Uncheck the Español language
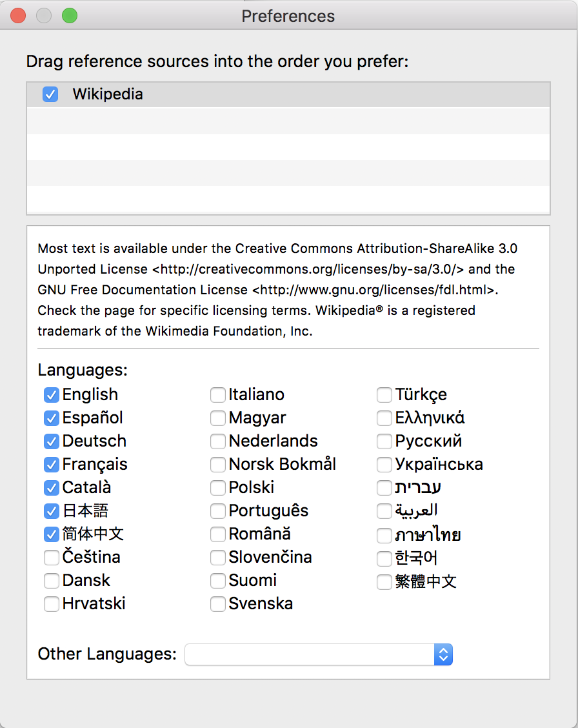The image size is (578, 728). 52,418
